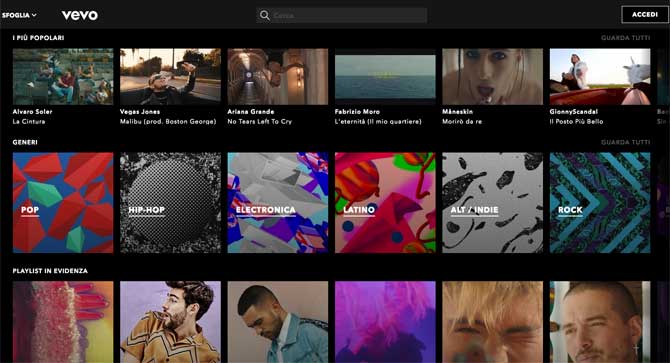Image resolution: width=670 pixels, height=363 pixels.
Task: Open the purple pink feathers playlist cover
Action: point(385,322)
